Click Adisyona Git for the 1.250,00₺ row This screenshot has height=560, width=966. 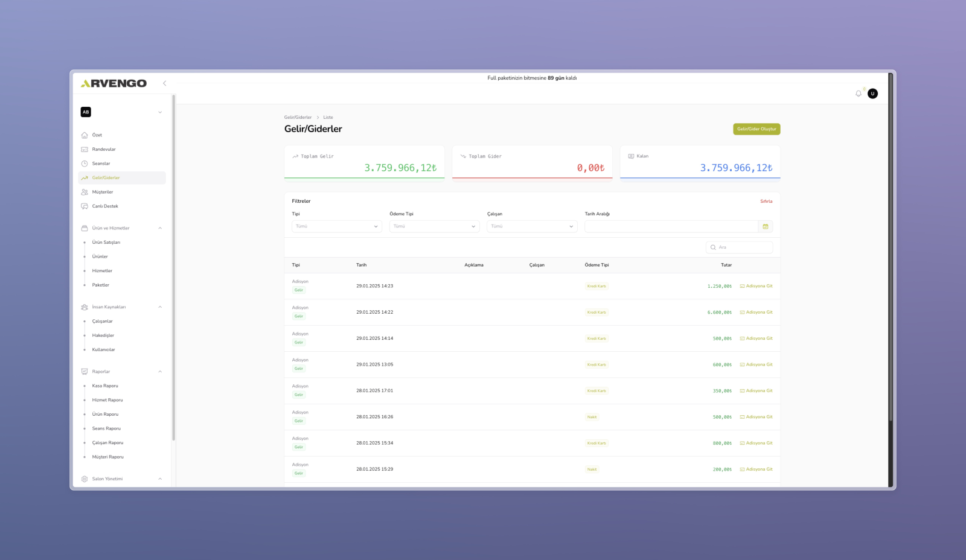[x=756, y=286]
